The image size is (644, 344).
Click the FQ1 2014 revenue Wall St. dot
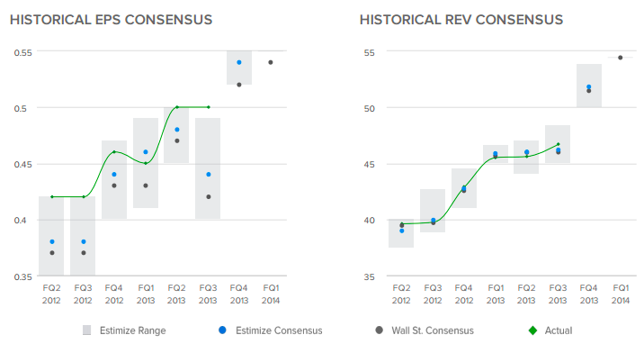(621, 58)
